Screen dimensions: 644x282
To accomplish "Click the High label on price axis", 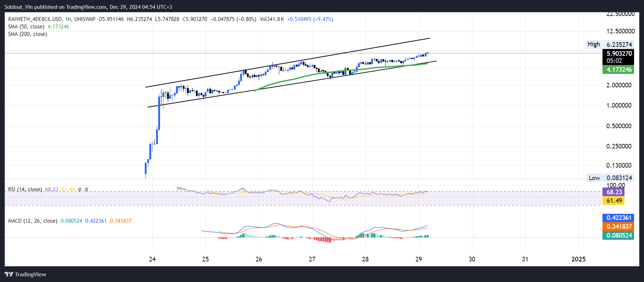I will pyautogui.click(x=594, y=44).
